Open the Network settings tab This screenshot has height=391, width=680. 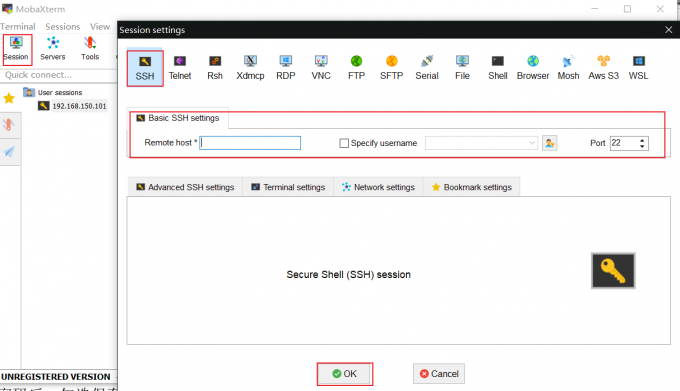(378, 187)
